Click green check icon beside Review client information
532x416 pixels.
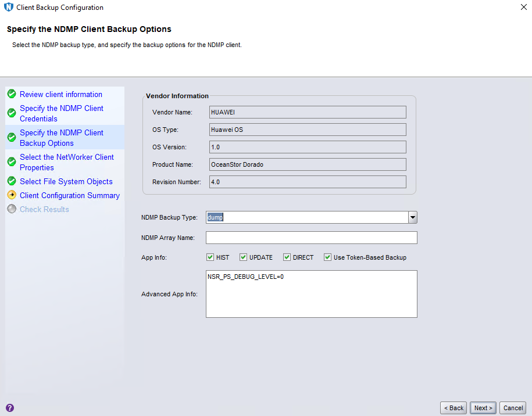12,94
